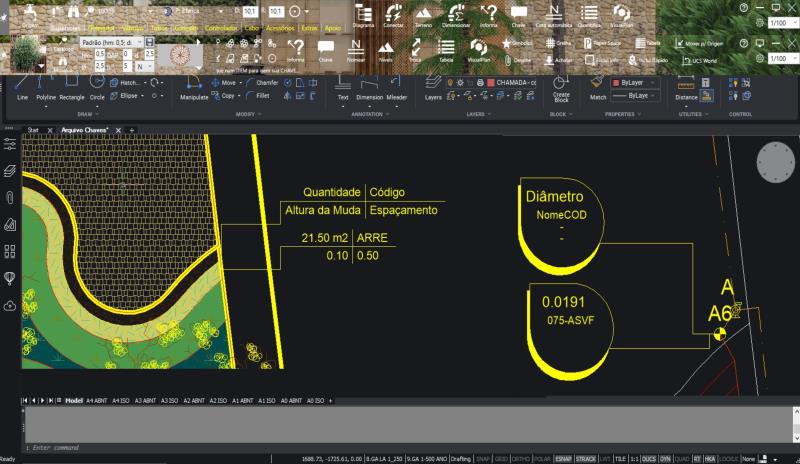Pick the Circle drawing tool

click(97, 88)
